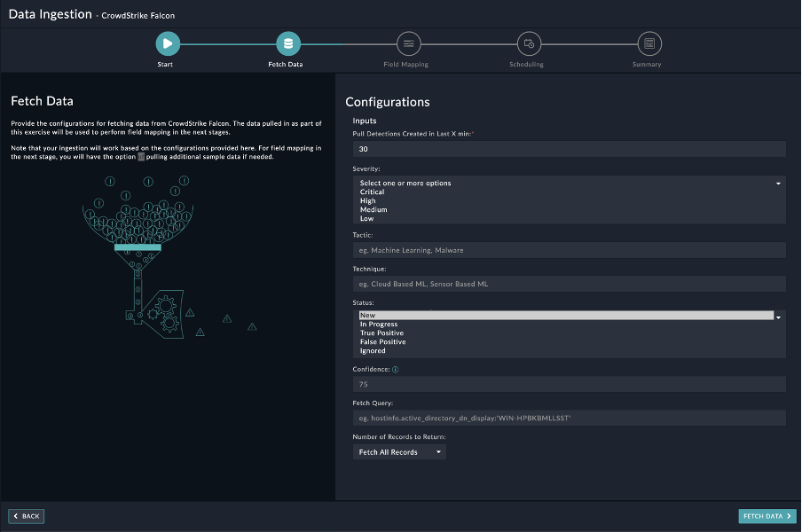The image size is (802, 532).
Task: Click the Confidence info icon
Action: pos(395,370)
